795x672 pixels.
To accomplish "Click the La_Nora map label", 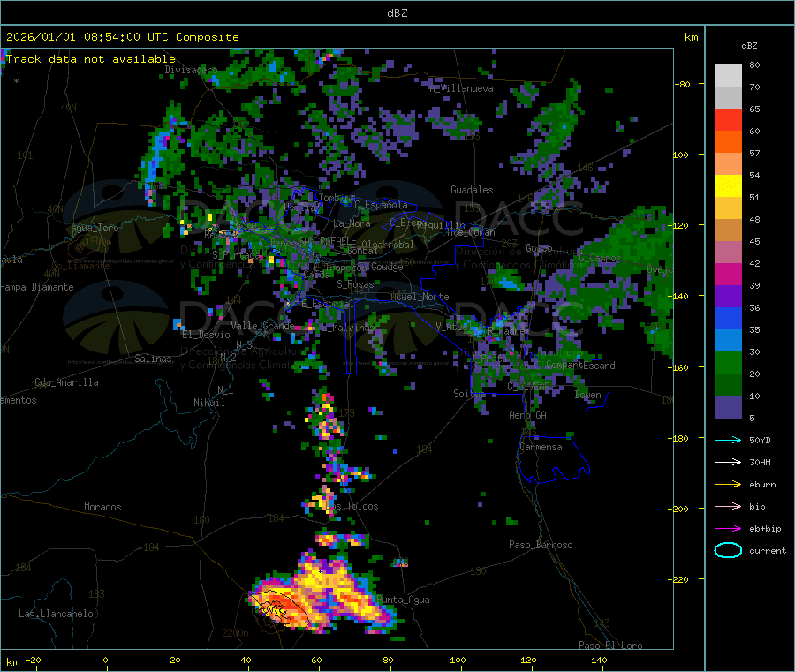I will [x=352, y=223].
